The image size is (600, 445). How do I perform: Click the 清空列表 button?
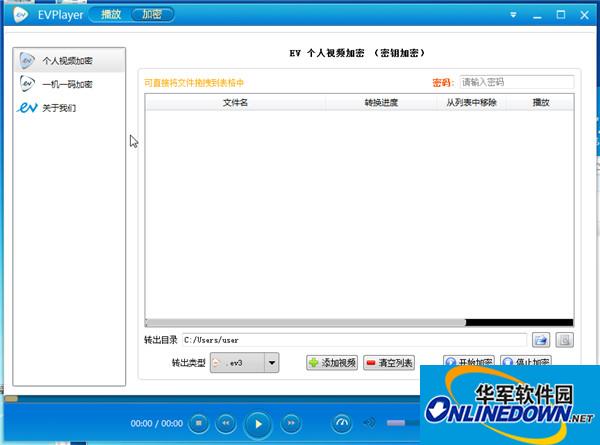(389, 362)
